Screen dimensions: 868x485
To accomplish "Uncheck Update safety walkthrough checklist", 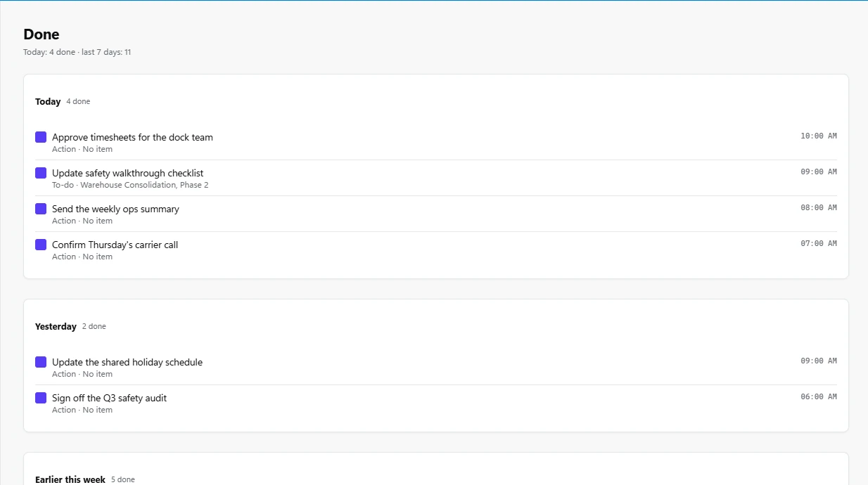I will pos(41,173).
